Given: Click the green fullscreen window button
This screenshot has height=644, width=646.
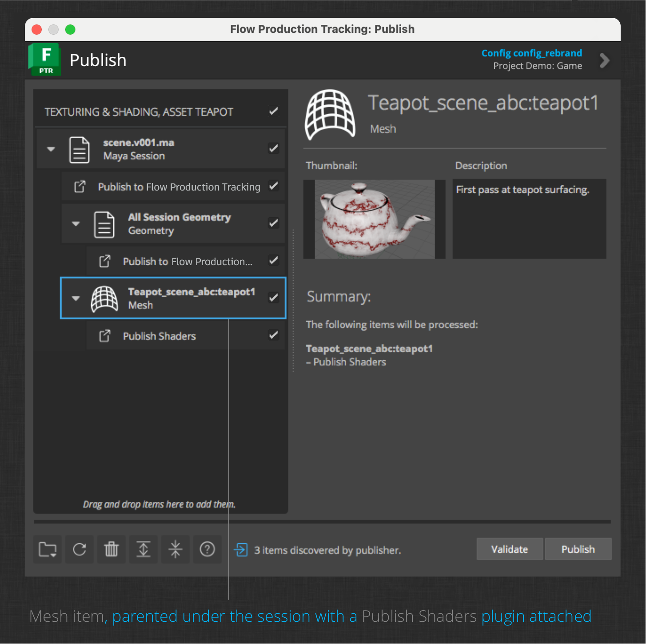Looking at the screenshot, I should (x=70, y=29).
